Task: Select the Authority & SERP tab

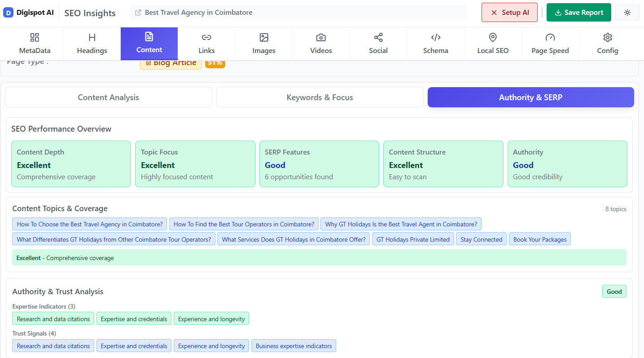Action: point(530,97)
